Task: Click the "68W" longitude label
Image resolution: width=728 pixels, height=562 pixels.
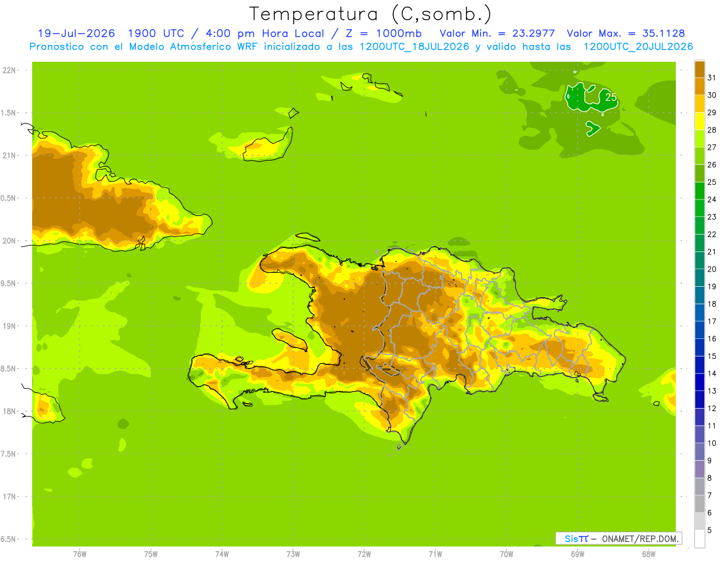Action: pyautogui.click(x=649, y=554)
